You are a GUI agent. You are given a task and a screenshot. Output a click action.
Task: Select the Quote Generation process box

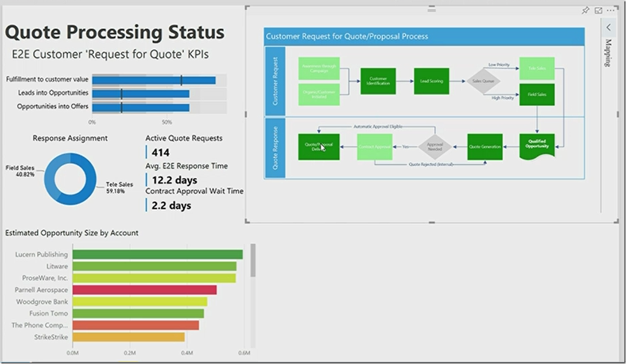[x=485, y=147]
